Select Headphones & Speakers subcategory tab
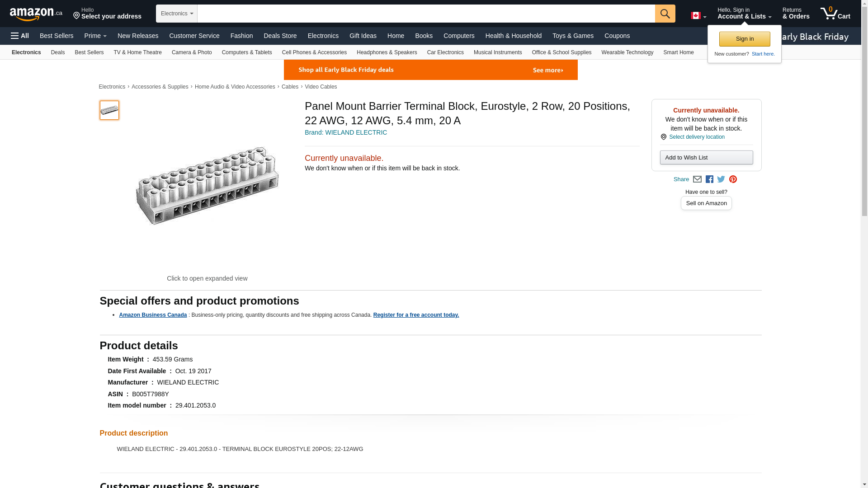This screenshot has width=868, height=488. pyautogui.click(x=387, y=52)
